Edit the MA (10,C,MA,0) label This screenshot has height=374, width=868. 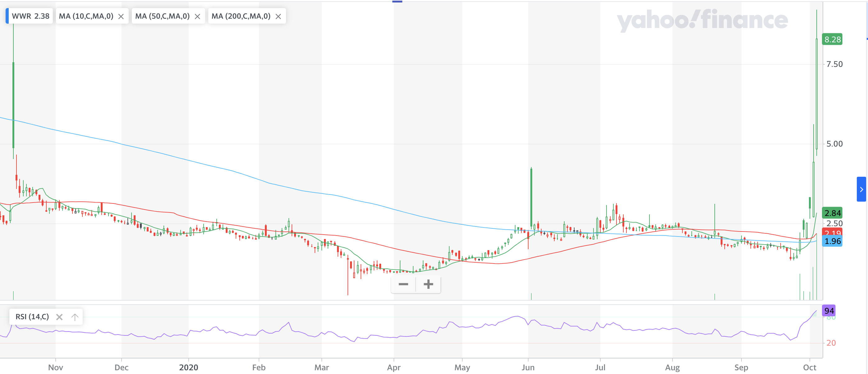86,16
